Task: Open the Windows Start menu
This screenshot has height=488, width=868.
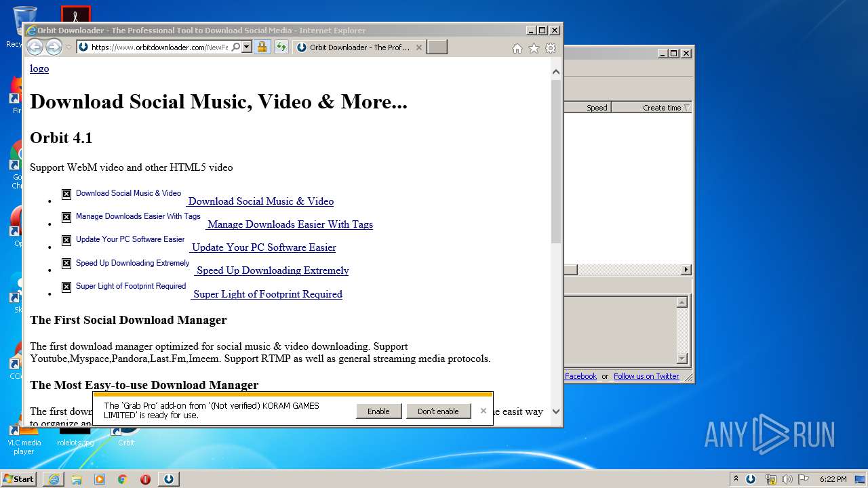Action: point(19,479)
